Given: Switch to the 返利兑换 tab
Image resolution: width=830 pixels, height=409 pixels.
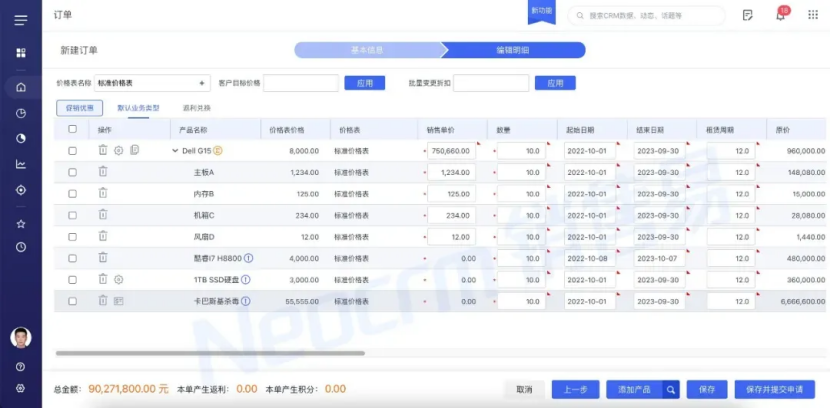Looking at the screenshot, I should click(x=196, y=108).
